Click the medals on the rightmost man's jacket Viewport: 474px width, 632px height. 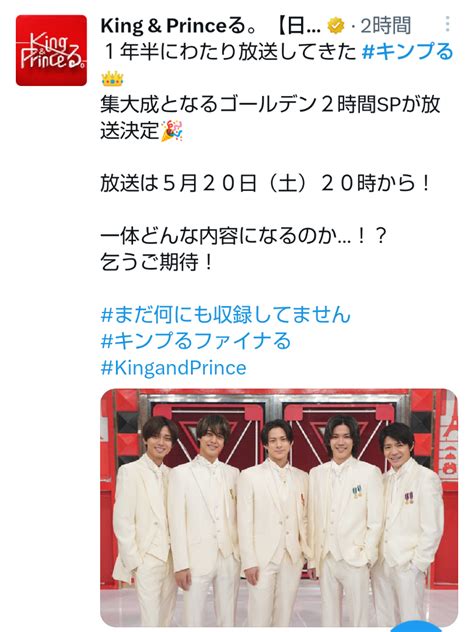pyautogui.click(x=409, y=497)
